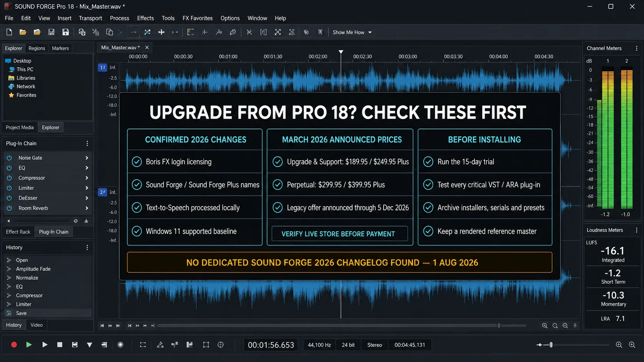Expand the Limiter plug-in chevron
This screenshot has height=362, width=644.
87,188
